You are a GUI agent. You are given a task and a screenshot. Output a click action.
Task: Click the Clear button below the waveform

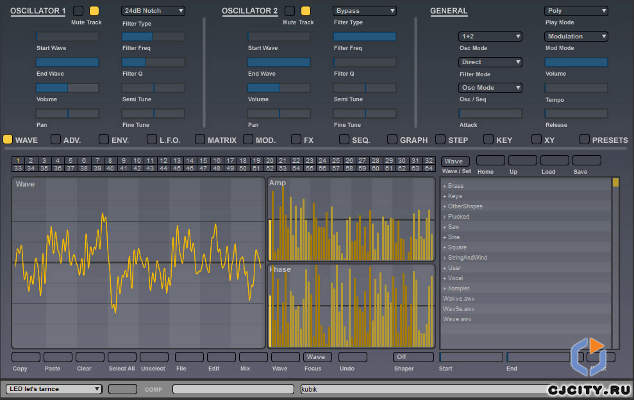(x=90, y=357)
